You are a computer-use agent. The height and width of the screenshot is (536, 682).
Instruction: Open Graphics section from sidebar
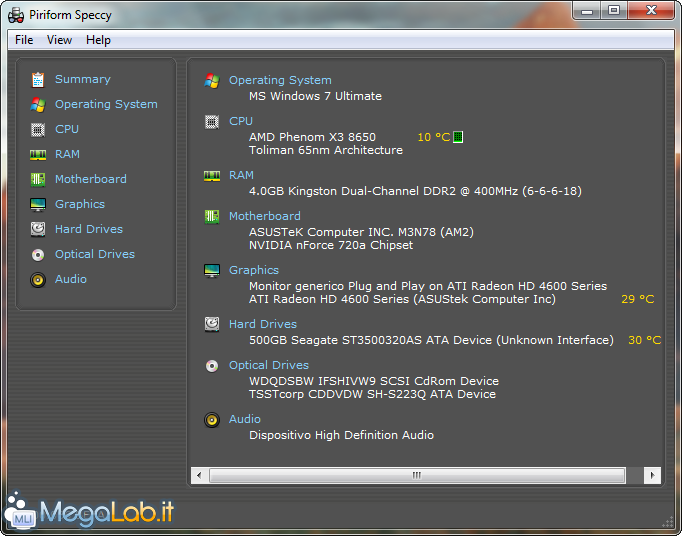coord(80,204)
